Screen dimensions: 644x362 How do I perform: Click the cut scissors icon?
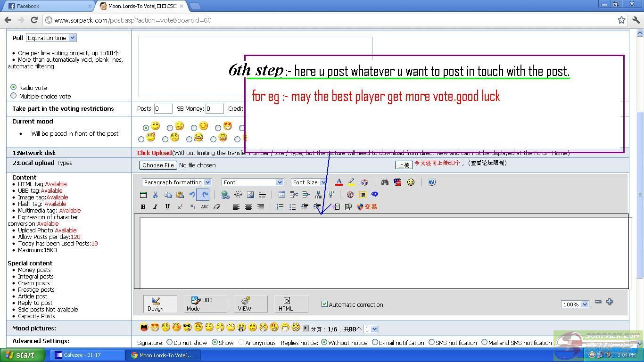[x=155, y=195]
